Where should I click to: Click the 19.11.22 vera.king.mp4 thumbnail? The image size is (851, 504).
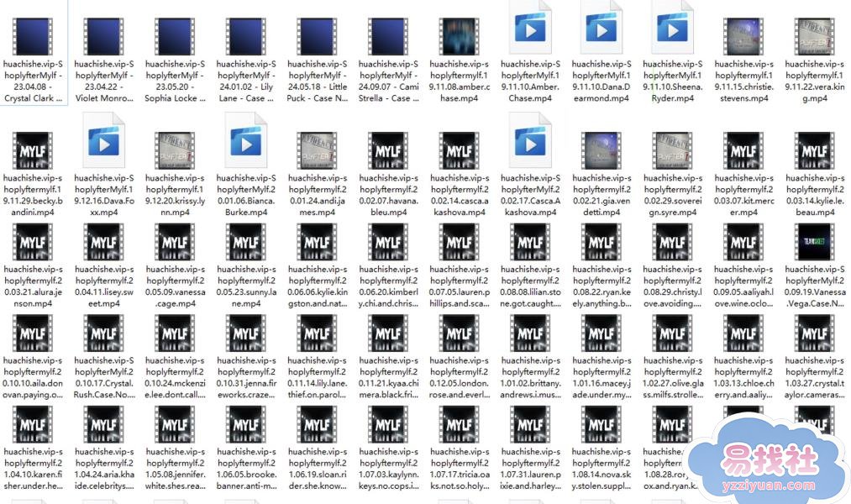815,36
